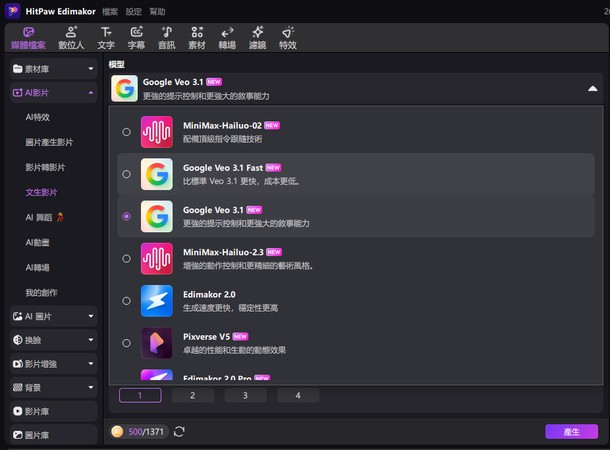Screen dimensions: 610x450
Task: Click the refresh credits icon
Action: pos(179,431)
